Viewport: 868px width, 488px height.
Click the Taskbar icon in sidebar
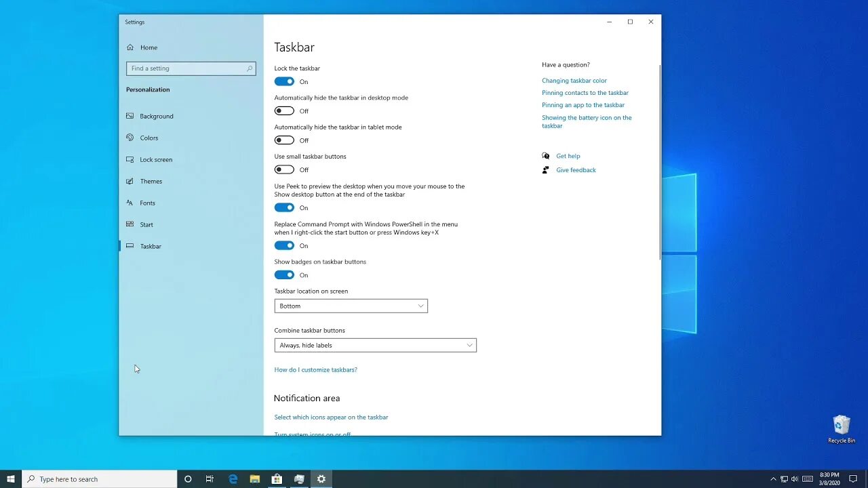130,246
